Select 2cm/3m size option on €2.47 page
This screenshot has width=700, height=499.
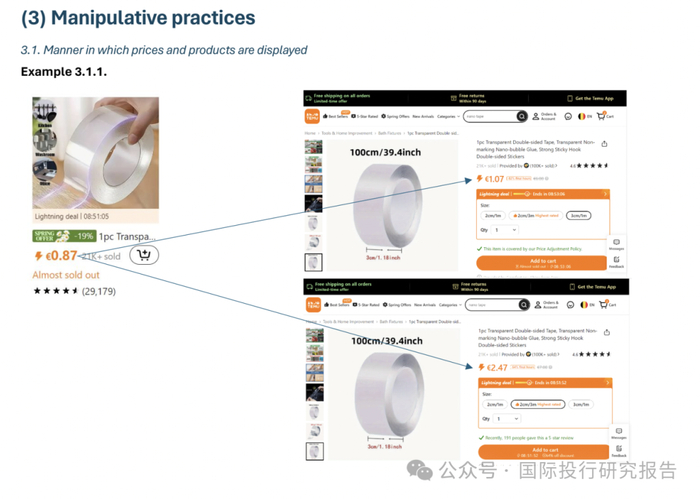point(538,404)
